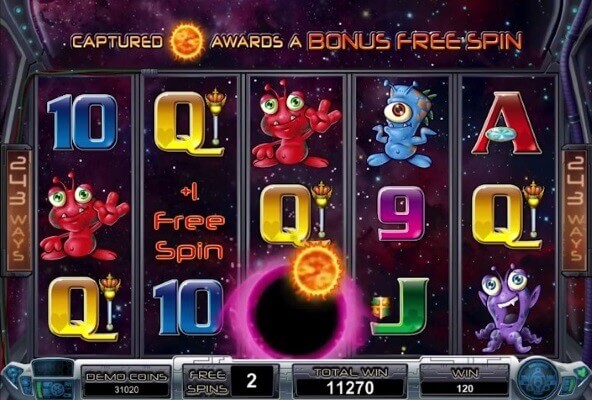The height and width of the screenshot is (400, 592).
Task: Click the round blue spin button
Action: pos(538,380)
